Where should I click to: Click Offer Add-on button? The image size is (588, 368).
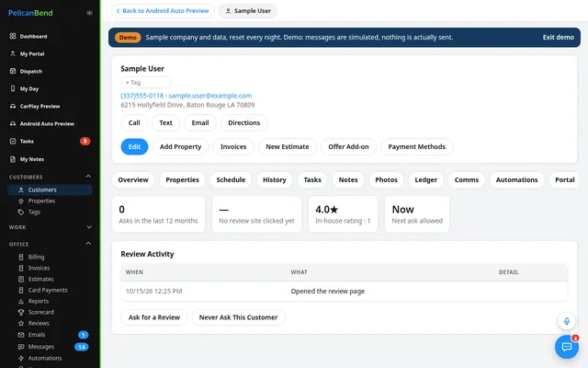point(348,147)
